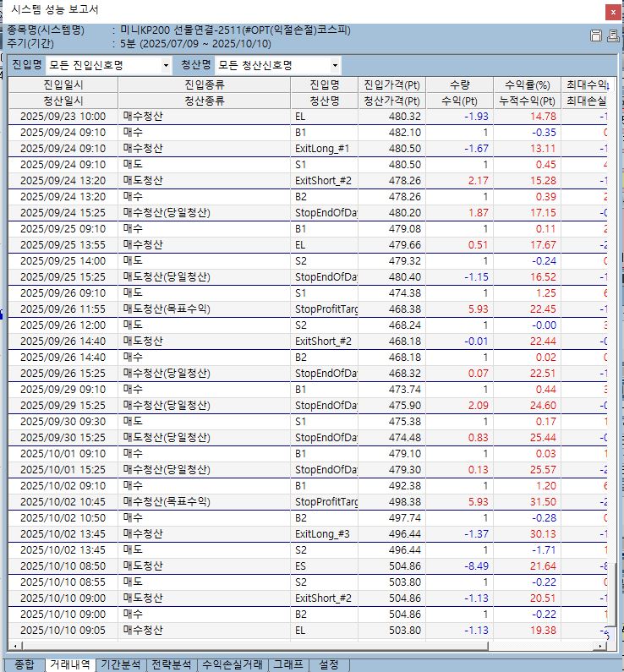Click the 진입일시 column header
Screen dimensions: 624x672
click(63, 85)
